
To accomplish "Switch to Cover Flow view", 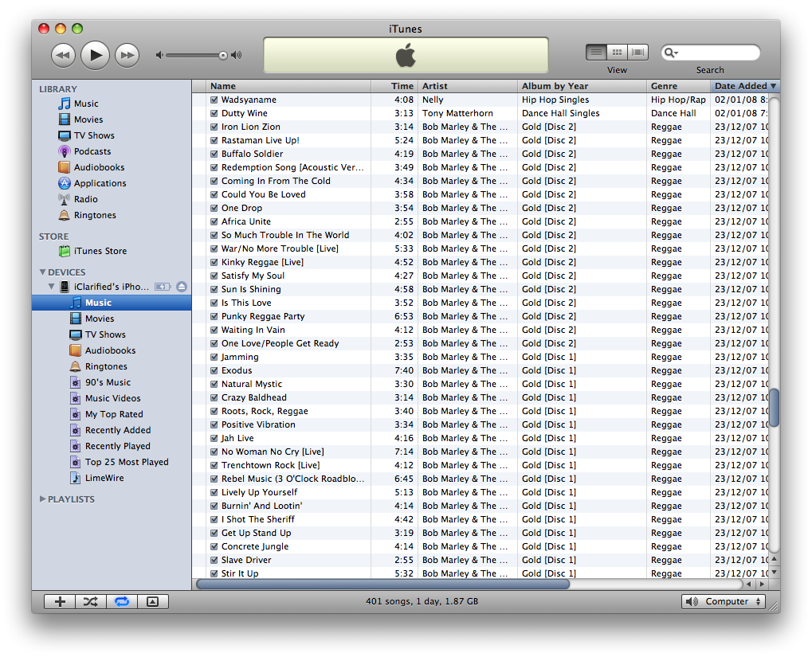I will tap(638, 53).
